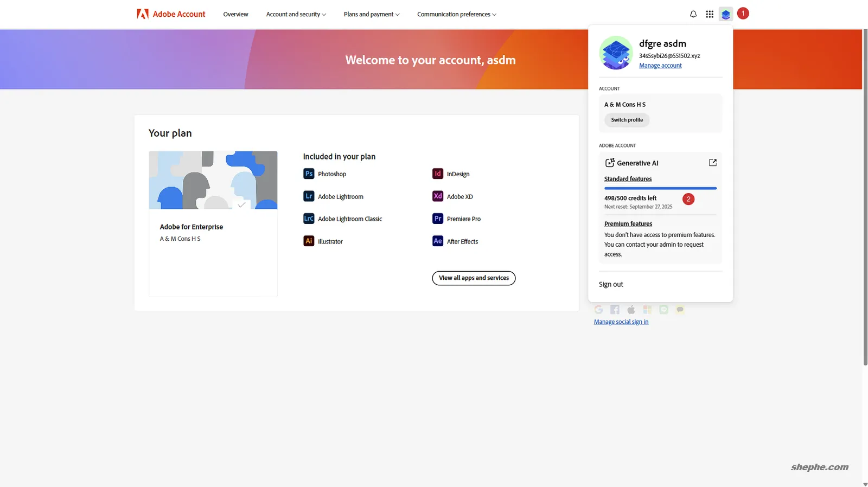Click the Google social sign-in icon

point(598,310)
